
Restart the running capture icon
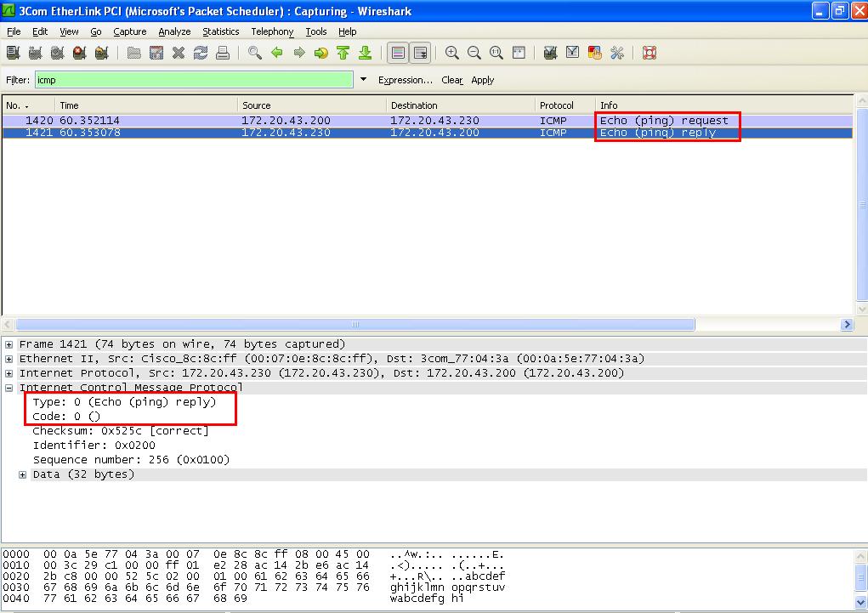tap(102, 53)
